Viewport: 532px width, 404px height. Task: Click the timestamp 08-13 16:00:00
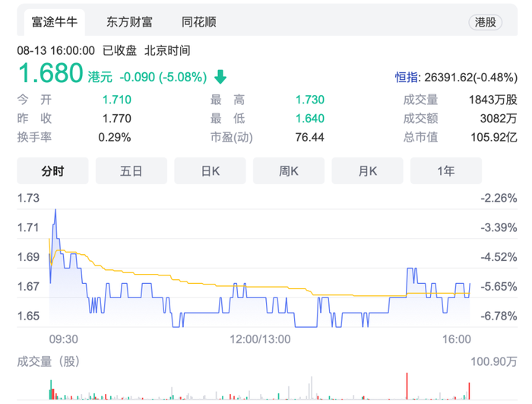56,51
